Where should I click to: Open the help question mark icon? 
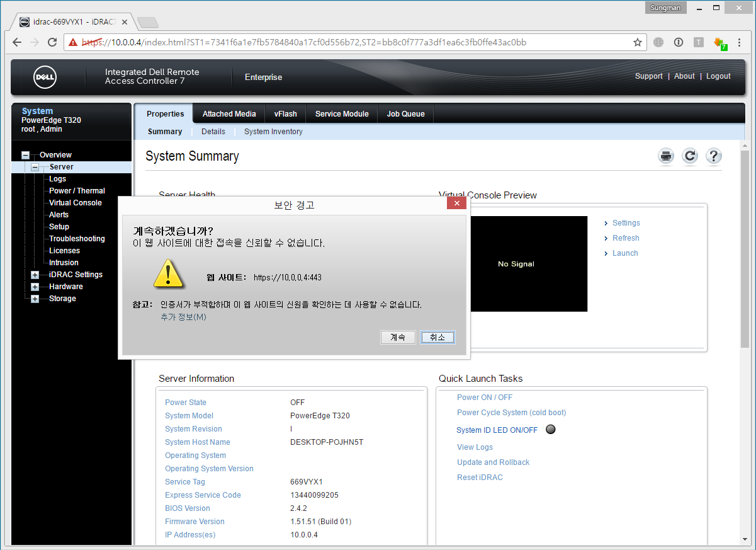(713, 156)
